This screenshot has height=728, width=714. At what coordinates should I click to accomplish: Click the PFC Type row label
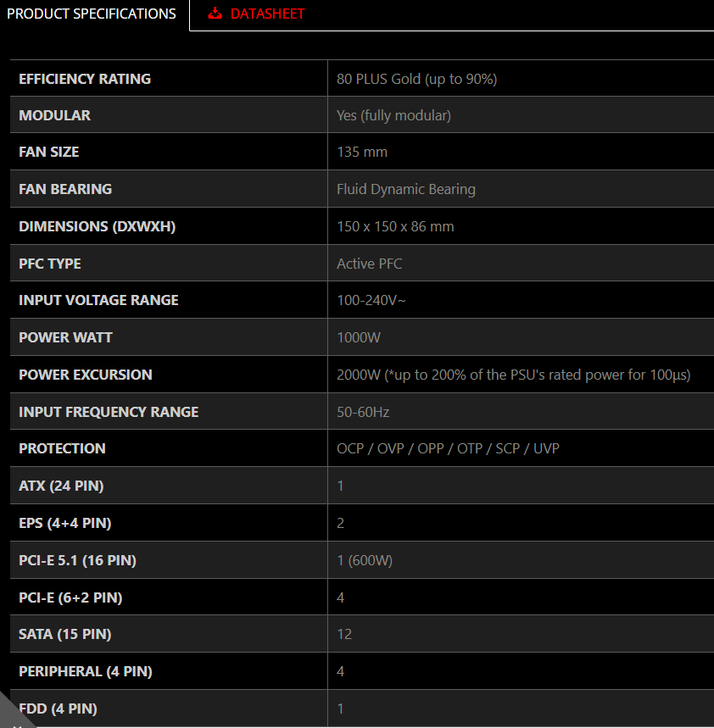[x=50, y=264]
